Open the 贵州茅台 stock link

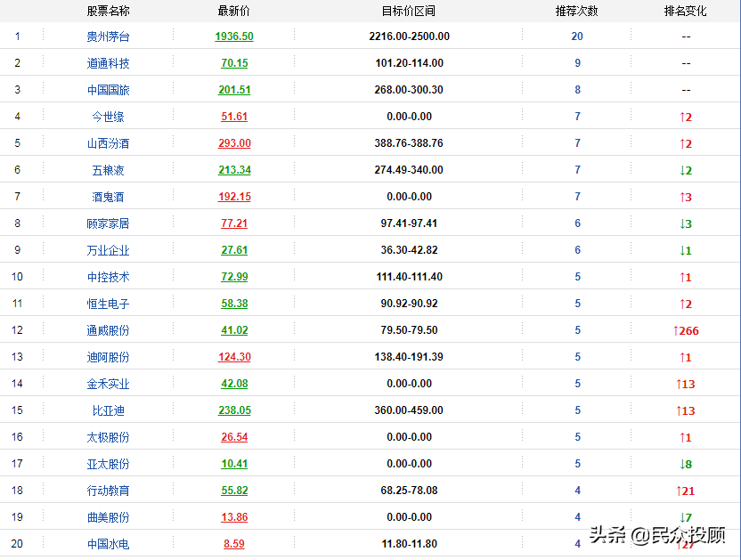[x=109, y=37]
